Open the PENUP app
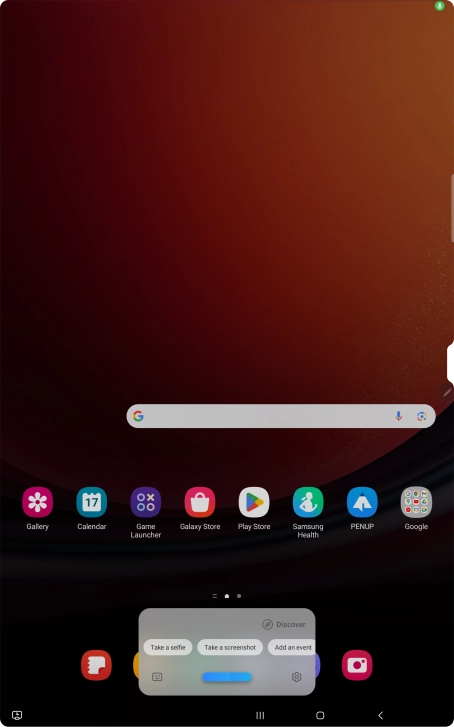The height and width of the screenshot is (727, 454). coord(362,502)
